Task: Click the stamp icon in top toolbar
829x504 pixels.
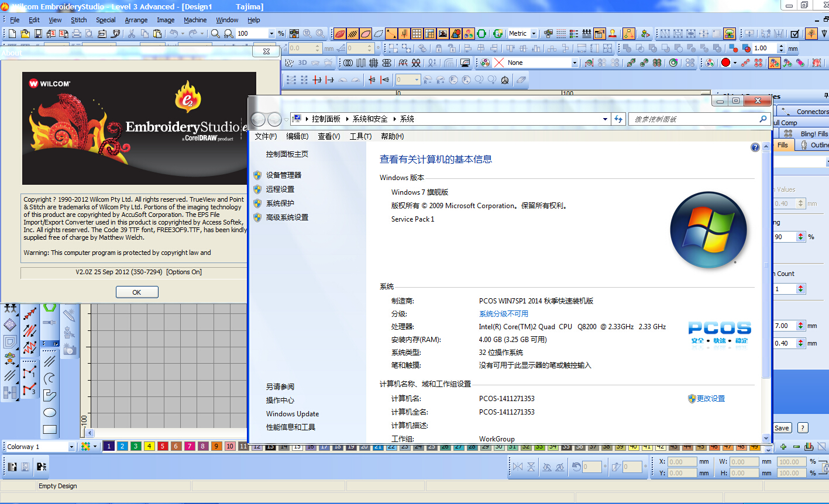Action: coord(612,33)
